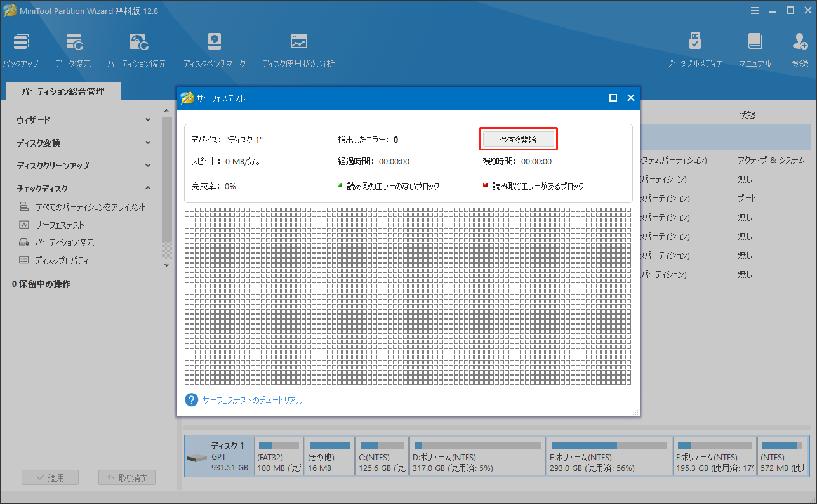The width and height of the screenshot is (817, 504).
Task: Open ブータブルメディア bootable media builder
Action: point(694,50)
